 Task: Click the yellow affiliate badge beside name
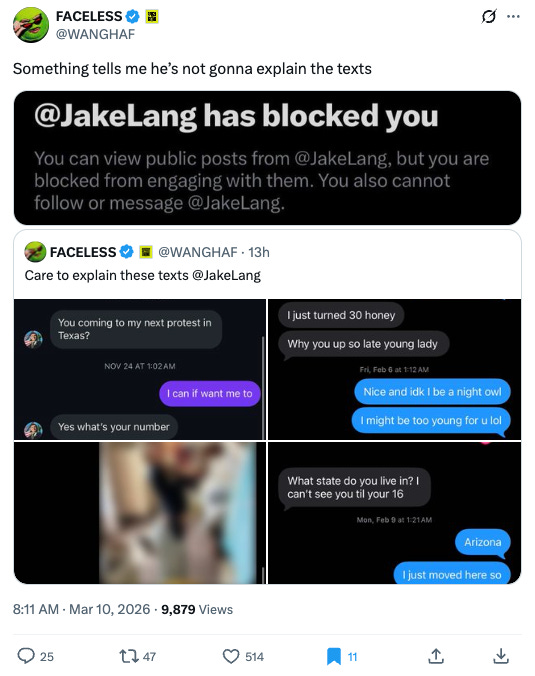click(152, 16)
